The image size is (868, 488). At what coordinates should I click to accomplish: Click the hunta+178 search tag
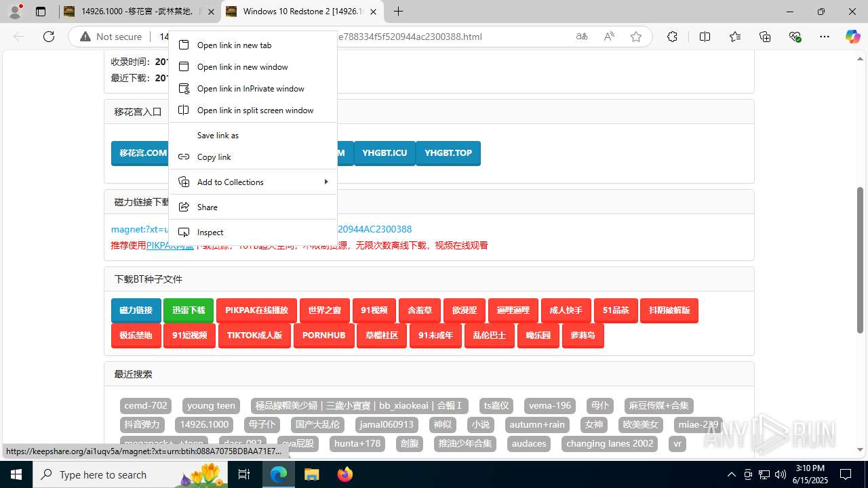pyautogui.click(x=357, y=444)
